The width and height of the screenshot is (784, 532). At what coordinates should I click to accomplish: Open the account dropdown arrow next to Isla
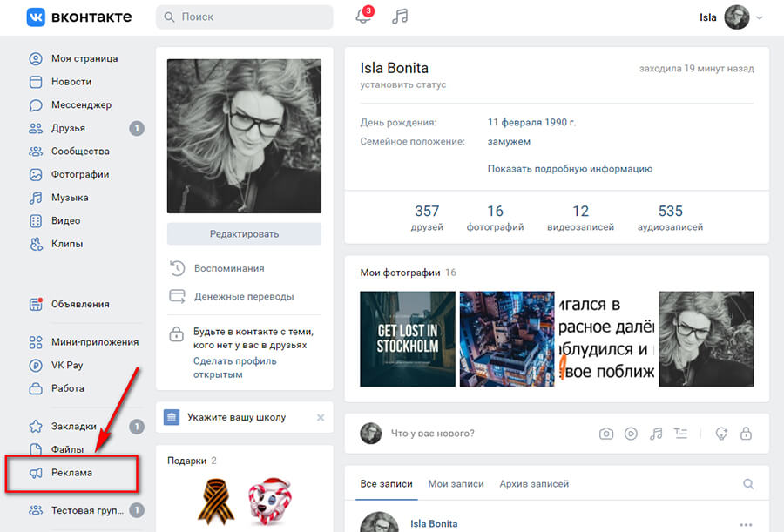coord(759,17)
